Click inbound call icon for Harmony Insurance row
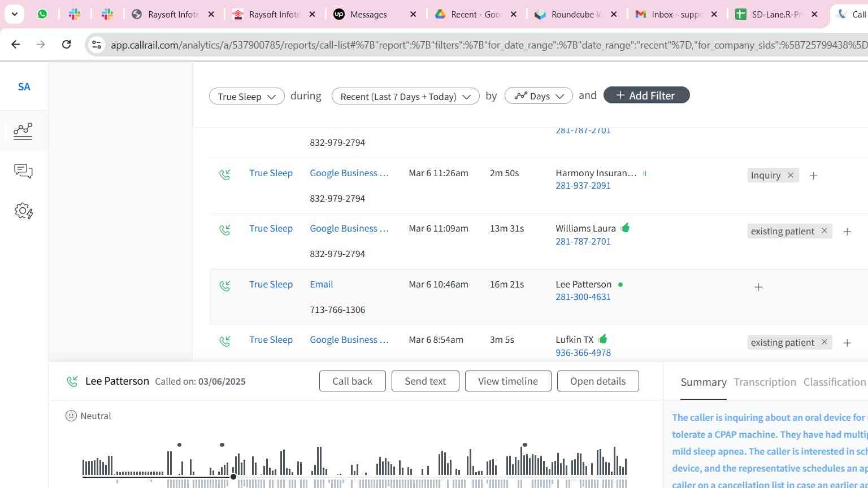 click(x=225, y=175)
